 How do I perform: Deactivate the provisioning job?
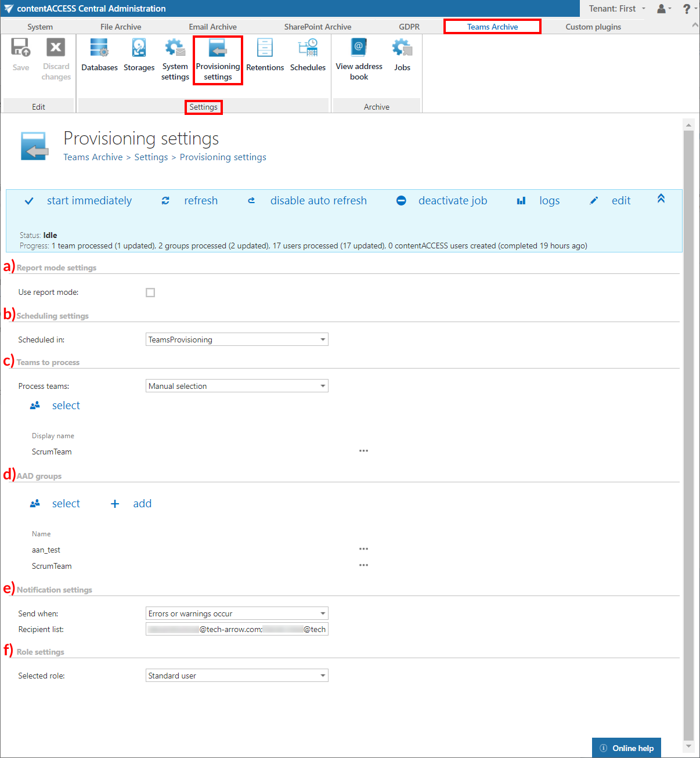(x=452, y=201)
